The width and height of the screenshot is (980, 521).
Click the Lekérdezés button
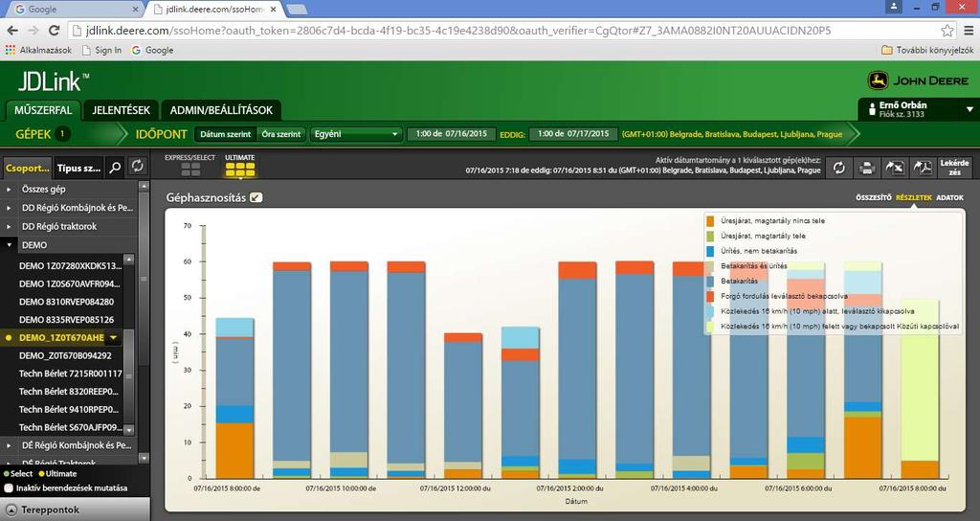[x=954, y=168]
